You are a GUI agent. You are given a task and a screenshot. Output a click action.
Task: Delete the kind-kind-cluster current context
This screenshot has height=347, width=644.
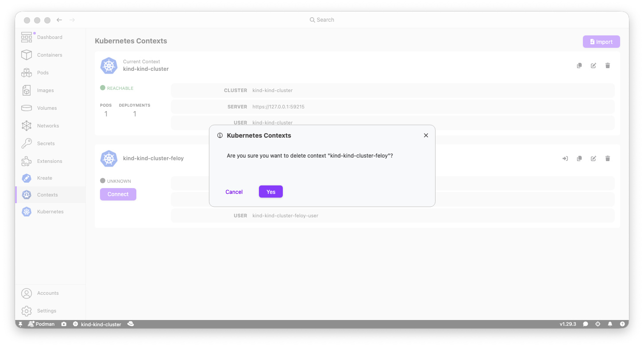click(608, 66)
